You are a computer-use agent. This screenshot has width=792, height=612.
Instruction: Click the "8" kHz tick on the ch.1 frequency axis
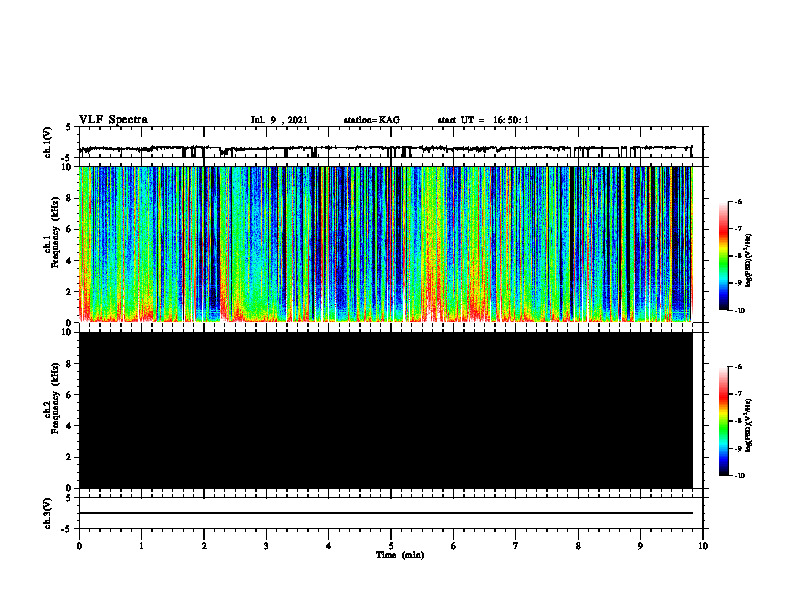click(69, 198)
